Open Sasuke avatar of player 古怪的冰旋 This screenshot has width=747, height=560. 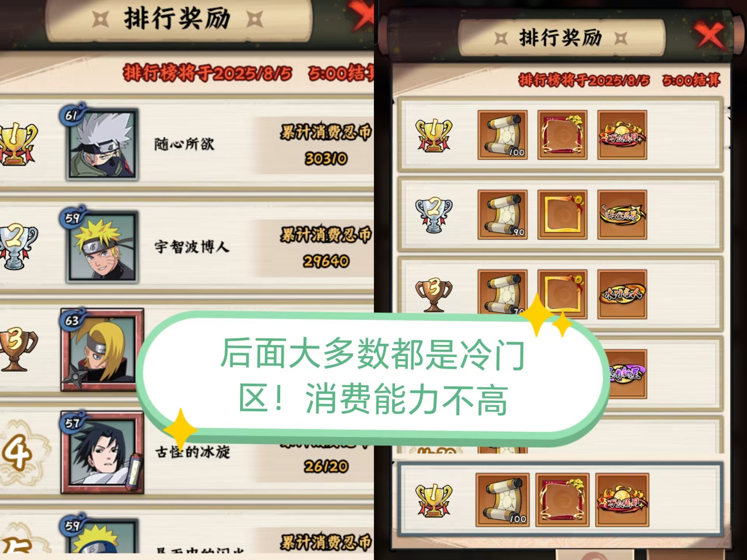click(x=102, y=453)
